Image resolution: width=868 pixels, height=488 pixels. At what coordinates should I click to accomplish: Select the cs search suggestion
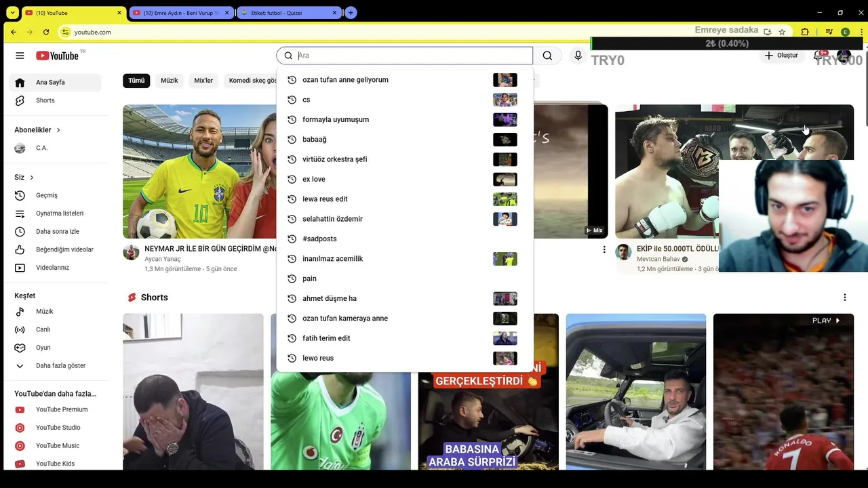pos(405,100)
